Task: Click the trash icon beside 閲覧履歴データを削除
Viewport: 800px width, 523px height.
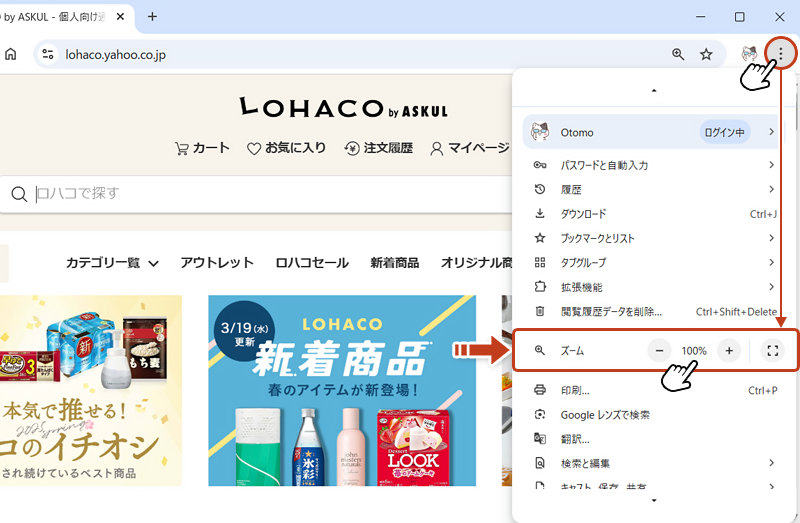Action: [540, 311]
